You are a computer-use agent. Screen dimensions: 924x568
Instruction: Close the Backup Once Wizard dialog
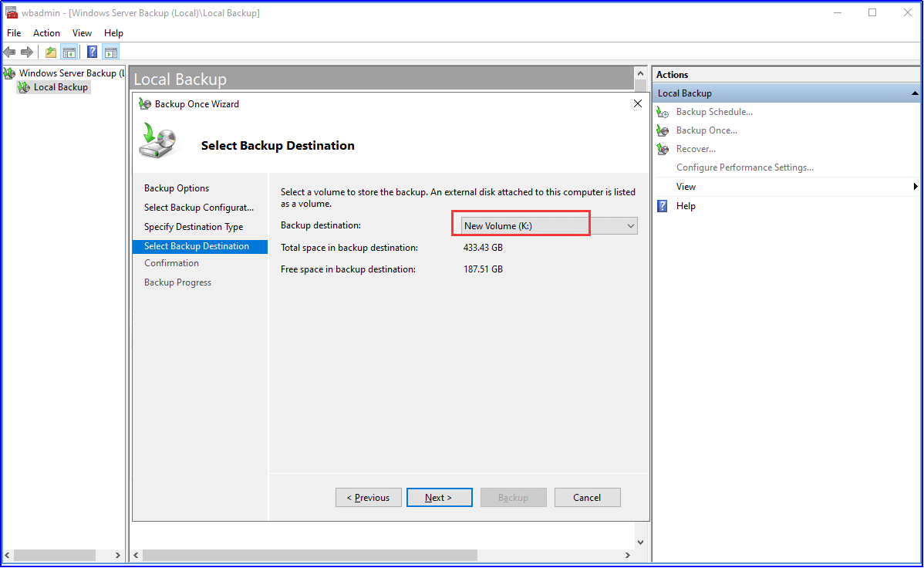pyautogui.click(x=638, y=103)
